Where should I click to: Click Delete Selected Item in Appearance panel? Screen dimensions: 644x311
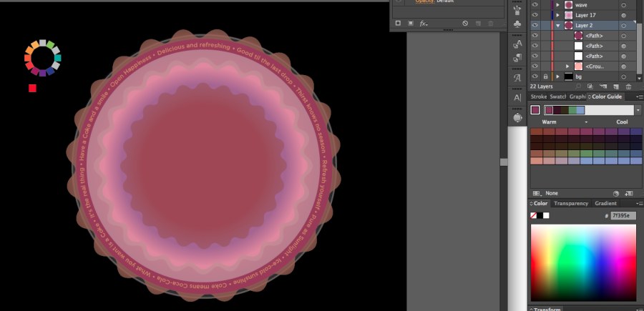pos(490,24)
